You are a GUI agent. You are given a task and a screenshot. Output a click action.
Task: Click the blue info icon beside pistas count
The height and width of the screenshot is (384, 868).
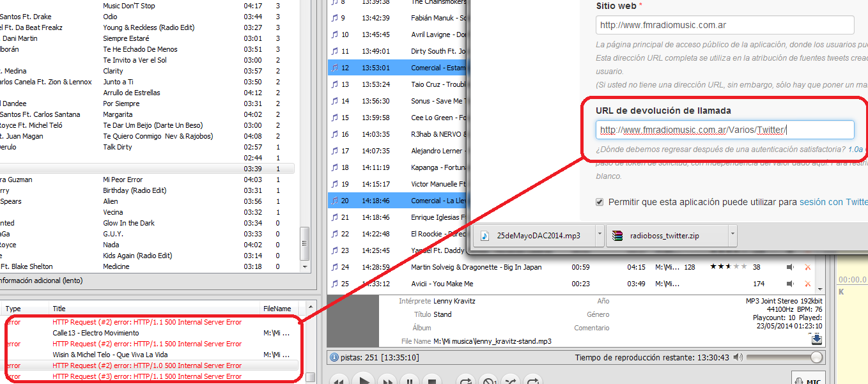[334, 358]
